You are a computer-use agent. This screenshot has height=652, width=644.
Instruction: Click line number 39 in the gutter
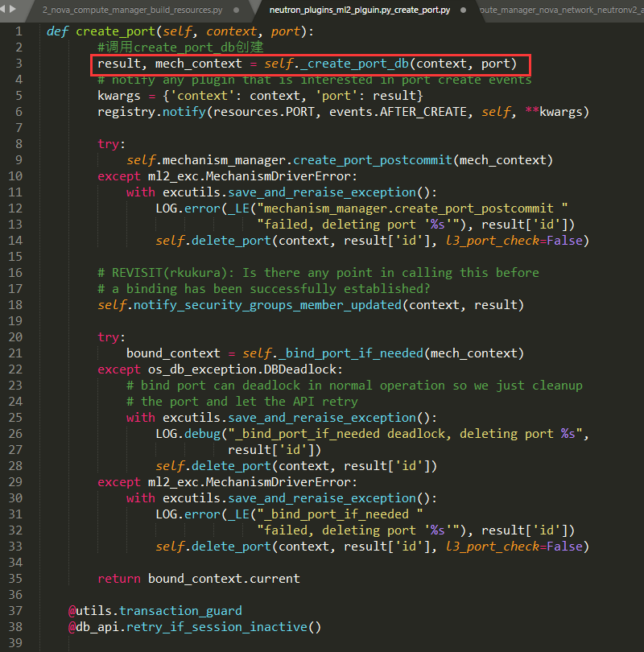15,643
